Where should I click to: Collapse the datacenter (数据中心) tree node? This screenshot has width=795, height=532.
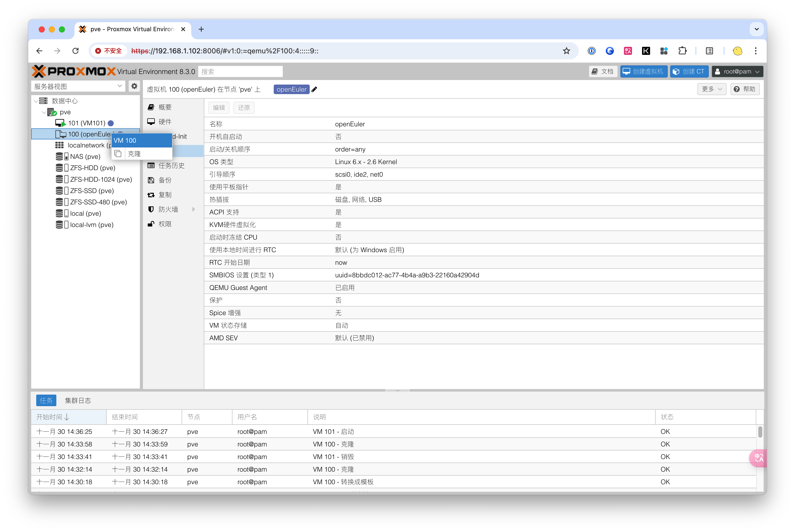coord(36,101)
